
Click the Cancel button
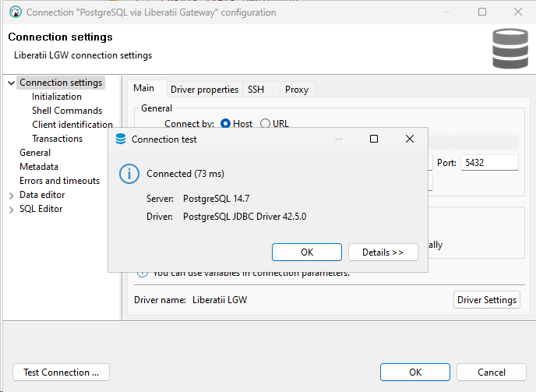click(492, 373)
